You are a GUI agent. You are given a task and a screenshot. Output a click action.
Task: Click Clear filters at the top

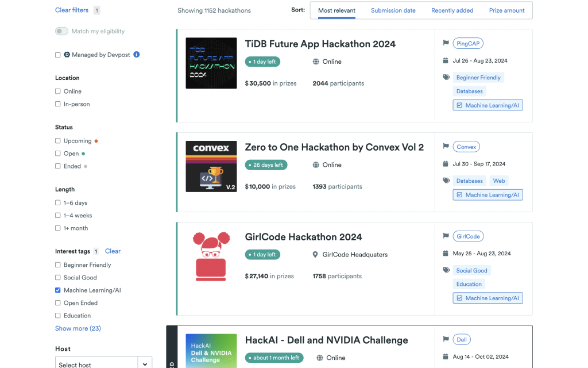tap(71, 9)
